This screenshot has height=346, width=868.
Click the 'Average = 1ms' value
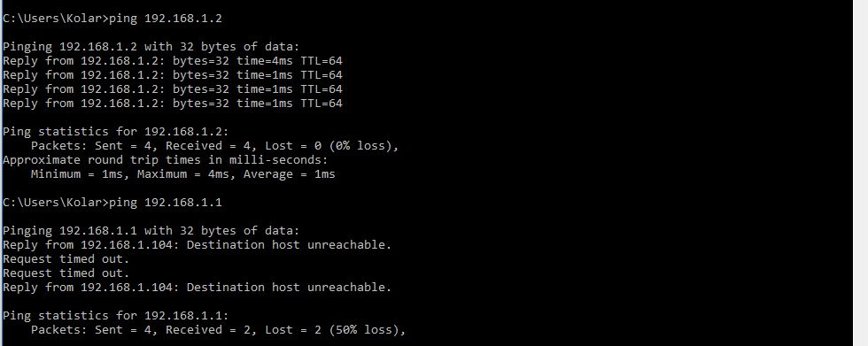click(289, 174)
